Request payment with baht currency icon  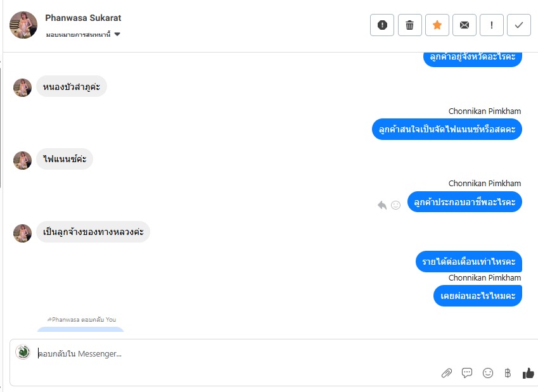508,373
